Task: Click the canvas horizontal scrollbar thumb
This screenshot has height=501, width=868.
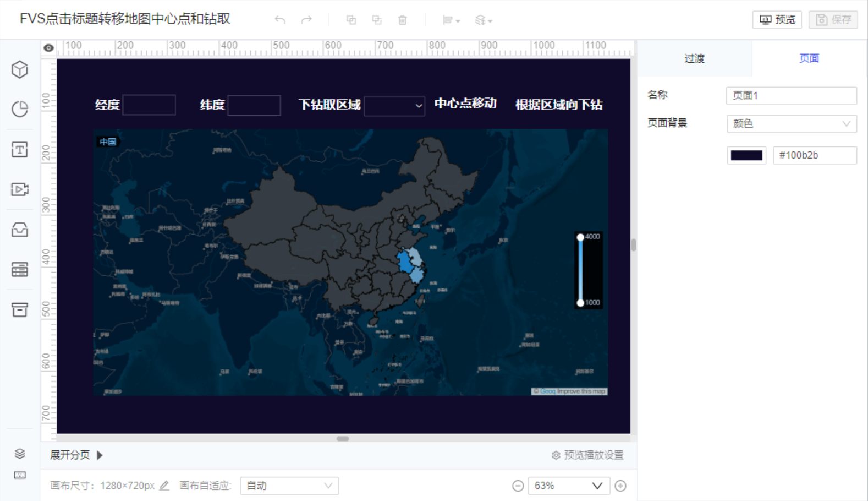Action: click(x=343, y=439)
